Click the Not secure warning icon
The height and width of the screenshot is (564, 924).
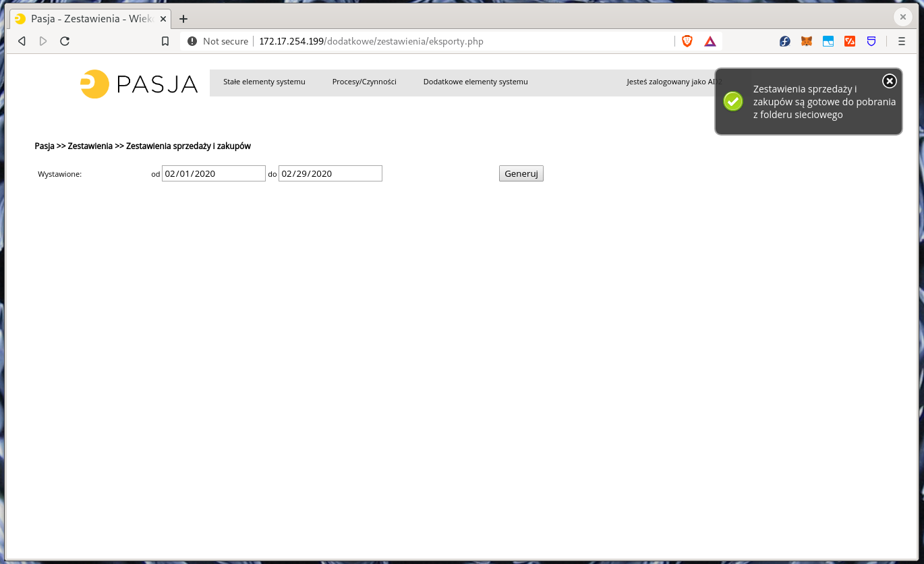pyautogui.click(x=192, y=41)
